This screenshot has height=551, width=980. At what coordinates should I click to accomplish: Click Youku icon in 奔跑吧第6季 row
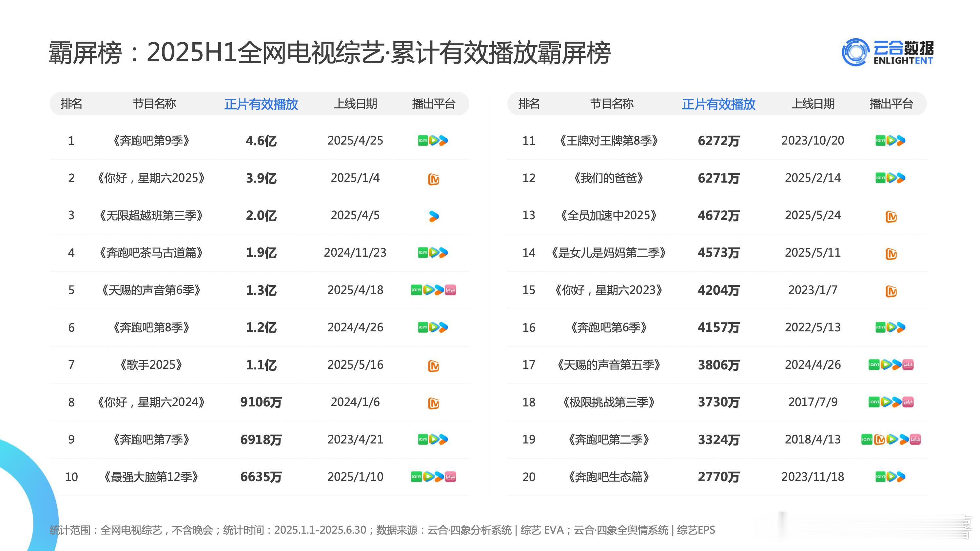pos(901,327)
